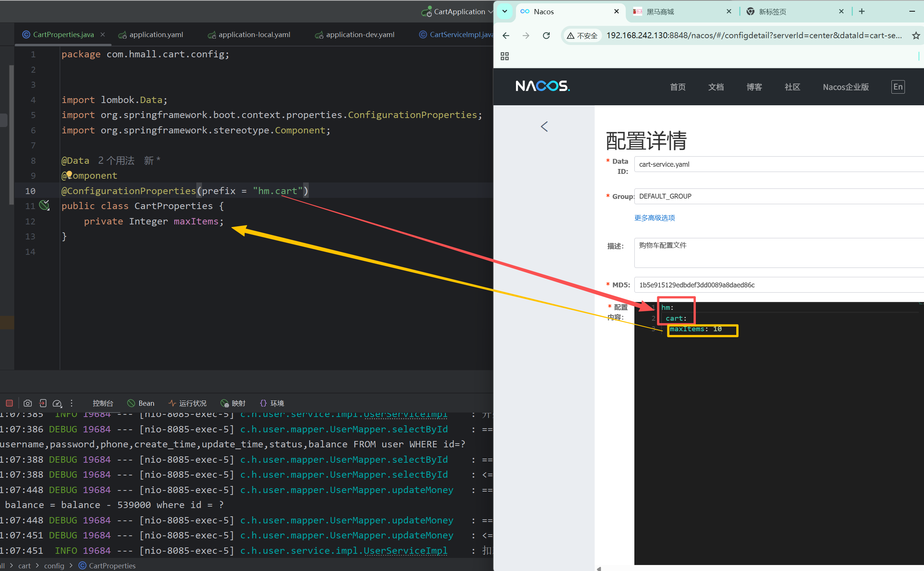Bookmark this page with the star icon
The width and height of the screenshot is (924, 571).
point(916,36)
